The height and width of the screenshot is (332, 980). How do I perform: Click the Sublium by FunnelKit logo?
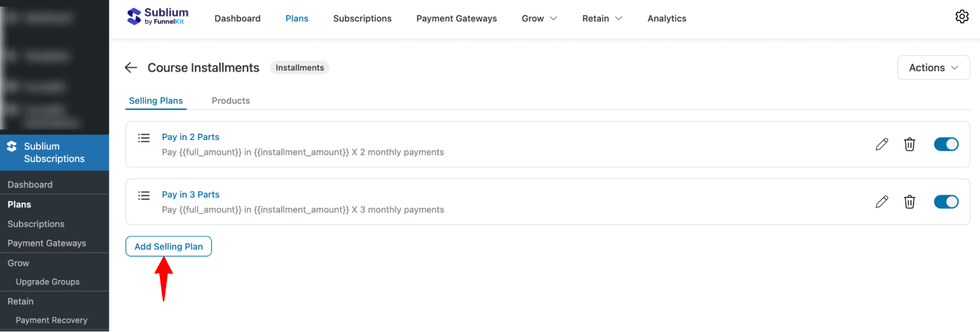[x=157, y=15]
